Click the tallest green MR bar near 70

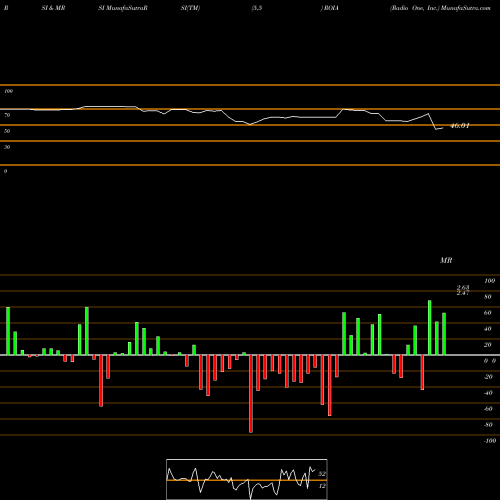[x=430, y=328]
